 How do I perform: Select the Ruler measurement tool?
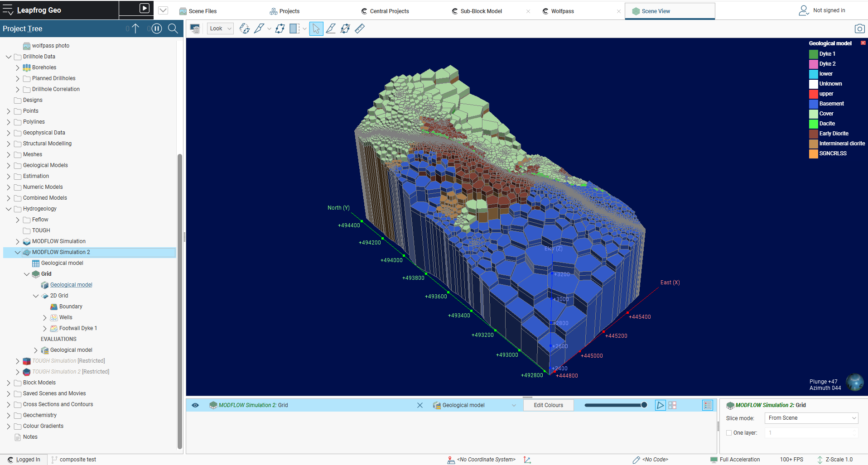click(359, 28)
